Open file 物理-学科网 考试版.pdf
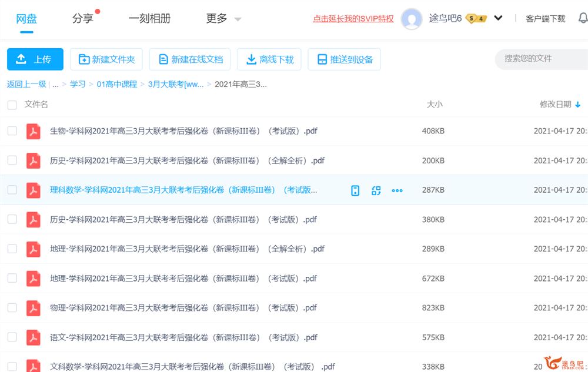The width and height of the screenshot is (588, 372). tap(183, 308)
